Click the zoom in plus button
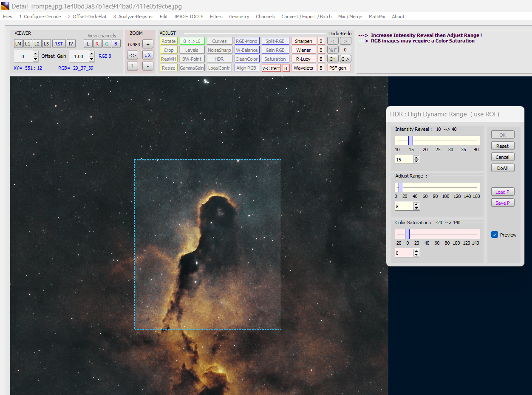The height and width of the screenshot is (395, 532). click(x=147, y=44)
